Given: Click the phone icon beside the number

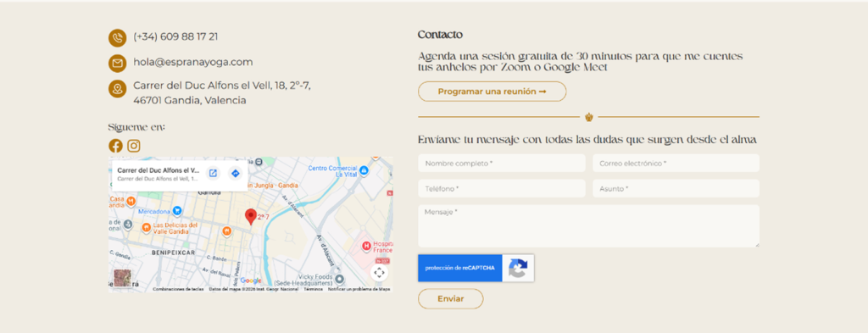Looking at the screenshot, I should tap(117, 38).
